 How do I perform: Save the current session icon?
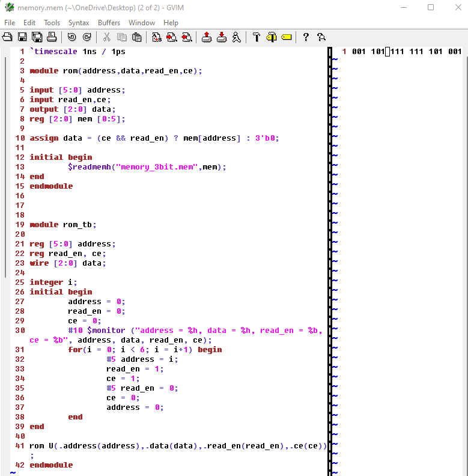coord(221,37)
